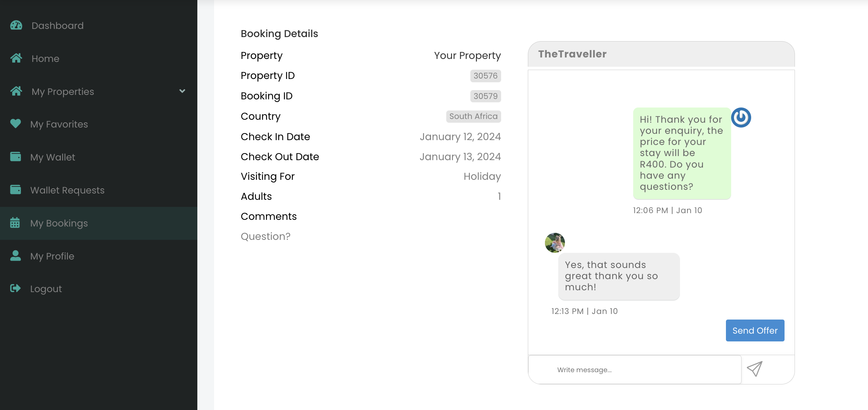This screenshot has width=868, height=410.
Task: Focus the Write message input field
Action: tap(635, 370)
